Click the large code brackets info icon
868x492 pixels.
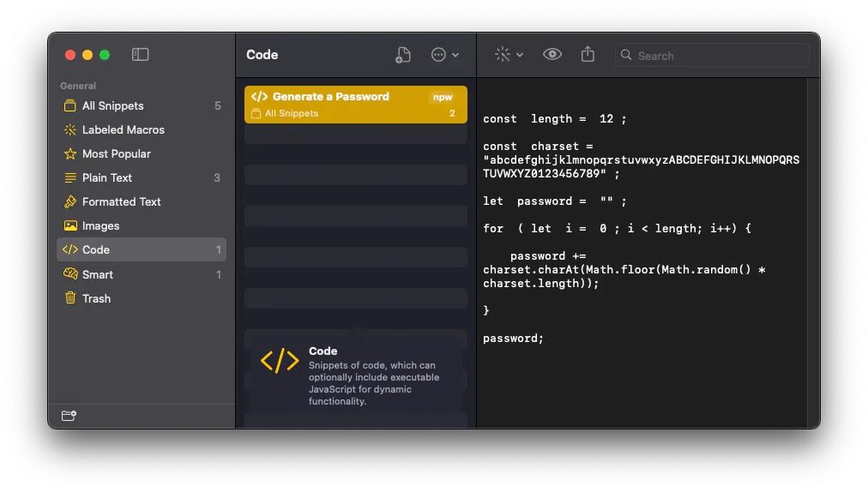280,361
